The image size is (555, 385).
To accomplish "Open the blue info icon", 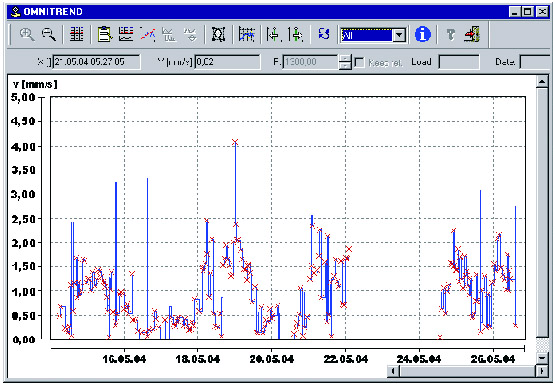I will click(x=423, y=35).
